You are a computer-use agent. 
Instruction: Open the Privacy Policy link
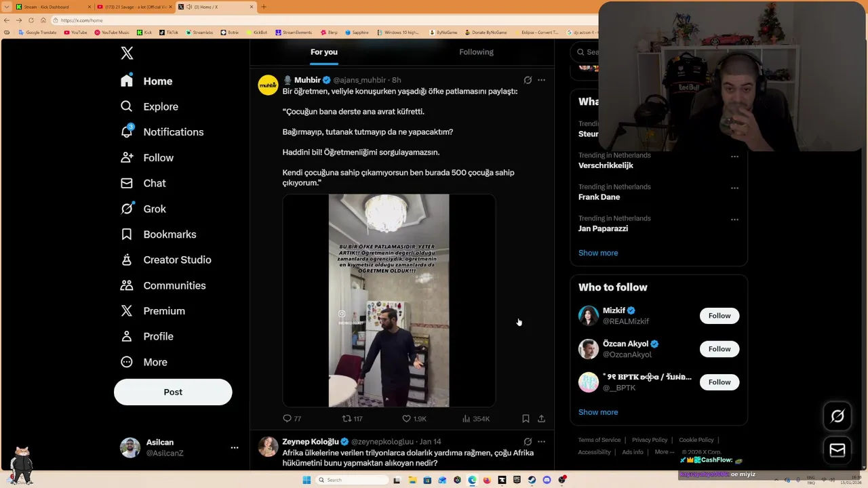(650, 440)
